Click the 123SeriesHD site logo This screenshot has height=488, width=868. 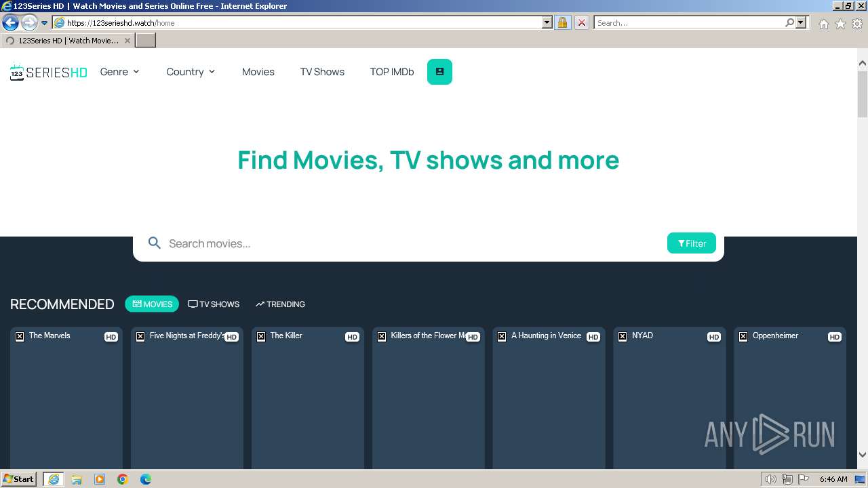tap(48, 72)
